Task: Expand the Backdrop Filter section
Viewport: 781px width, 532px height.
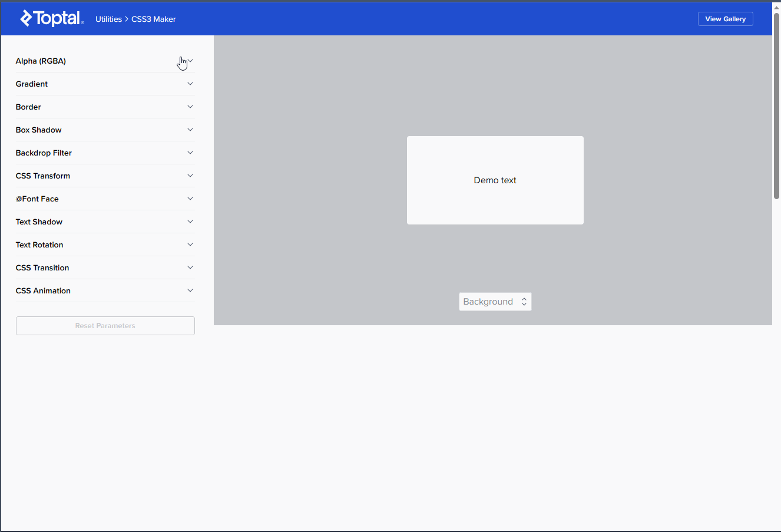Action: (105, 153)
